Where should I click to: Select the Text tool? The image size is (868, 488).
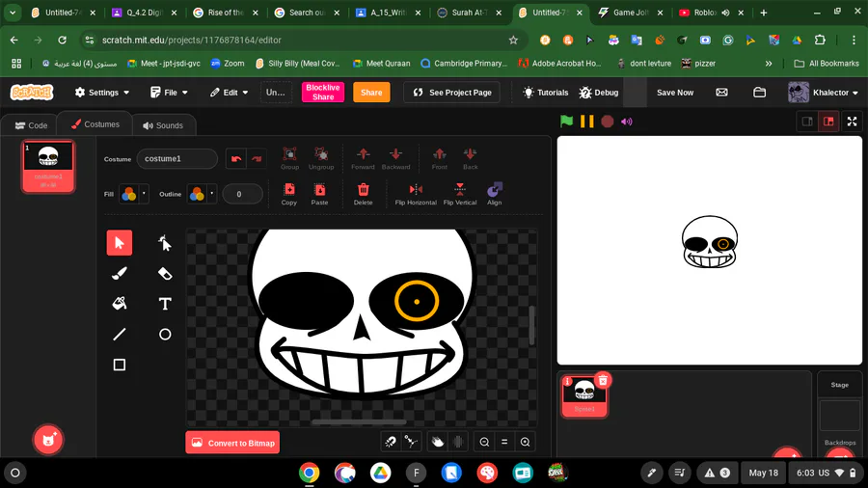[x=164, y=304]
